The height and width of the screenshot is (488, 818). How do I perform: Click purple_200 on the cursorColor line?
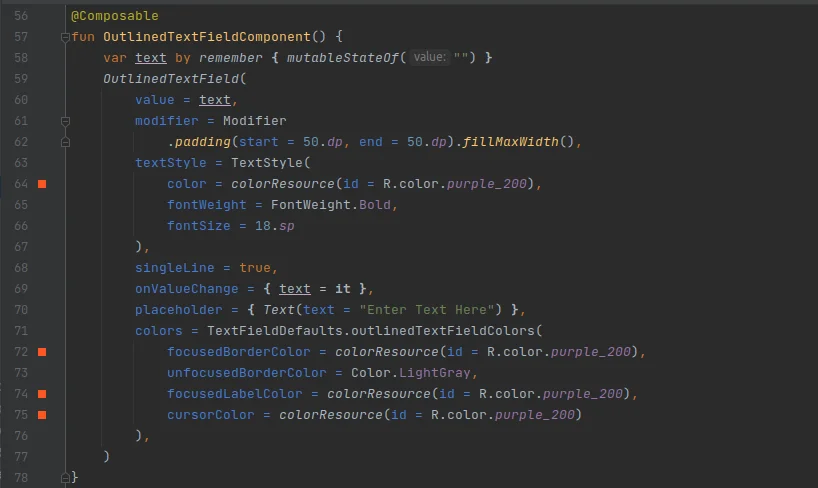535,415
